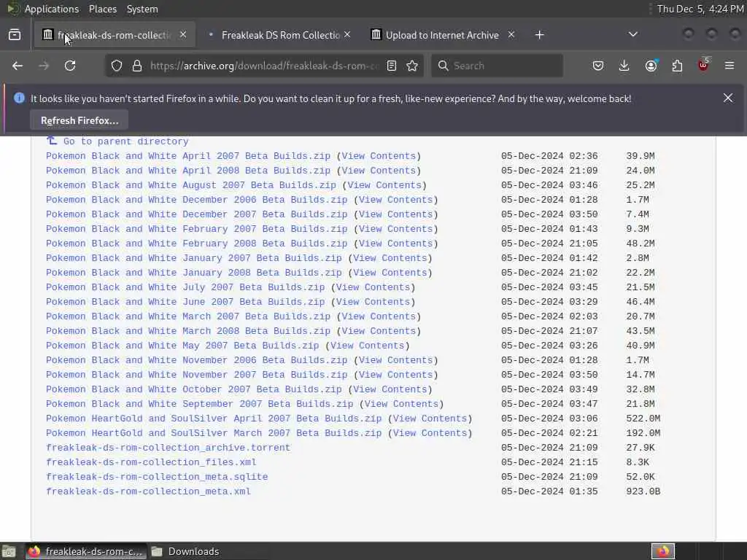Save page to Pocket icon

pyautogui.click(x=598, y=66)
